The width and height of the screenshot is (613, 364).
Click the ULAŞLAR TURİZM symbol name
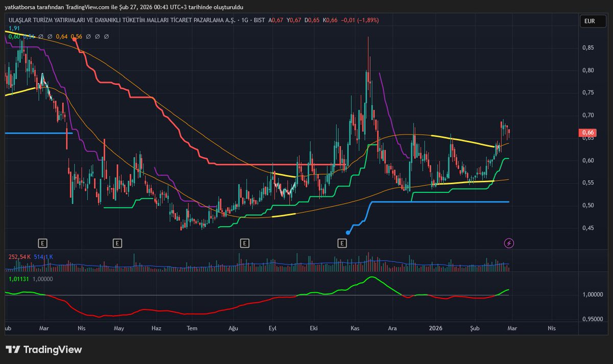point(122,20)
